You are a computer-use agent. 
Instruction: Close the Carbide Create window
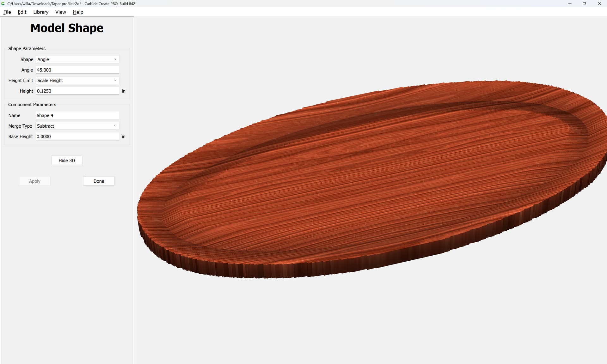[599, 4]
